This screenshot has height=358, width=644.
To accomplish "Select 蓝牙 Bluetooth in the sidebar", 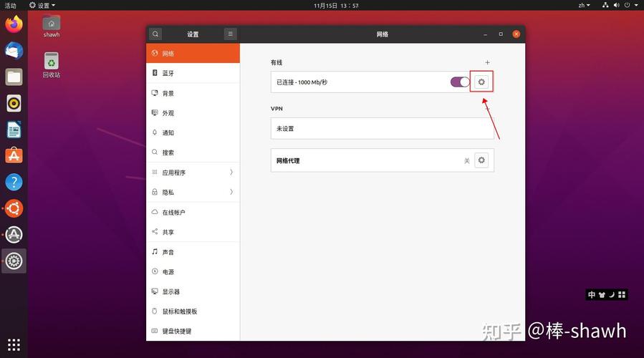I will (193, 73).
